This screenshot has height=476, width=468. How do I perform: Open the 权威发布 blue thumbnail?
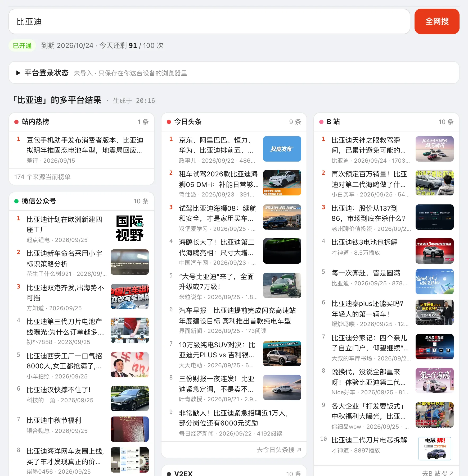pos(282,149)
